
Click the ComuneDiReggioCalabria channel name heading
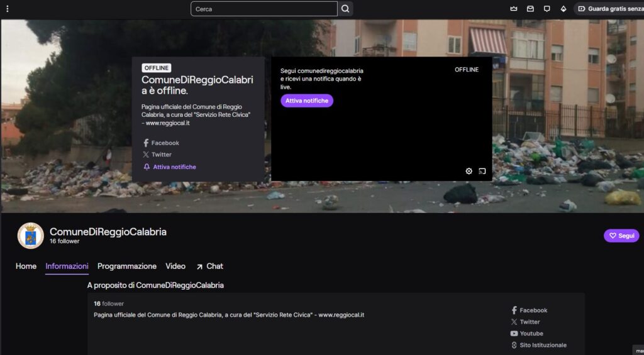(x=108, y=232)
